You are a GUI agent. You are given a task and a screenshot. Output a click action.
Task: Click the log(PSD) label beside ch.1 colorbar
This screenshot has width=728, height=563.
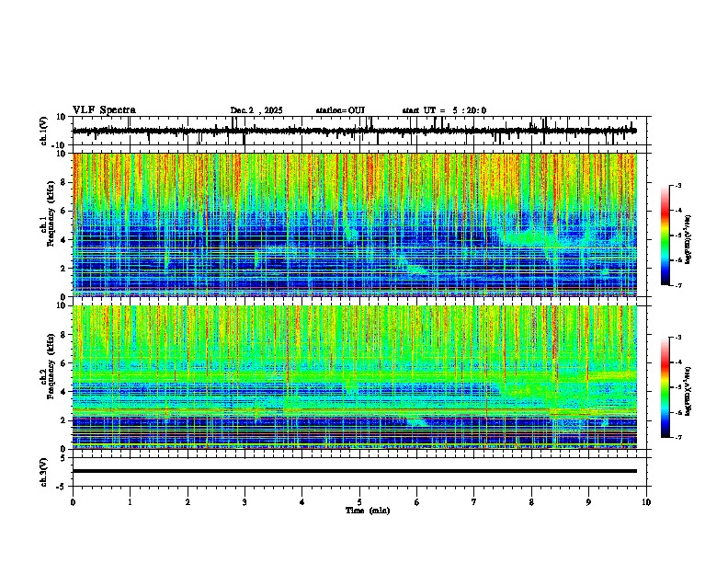click(688, 240)
